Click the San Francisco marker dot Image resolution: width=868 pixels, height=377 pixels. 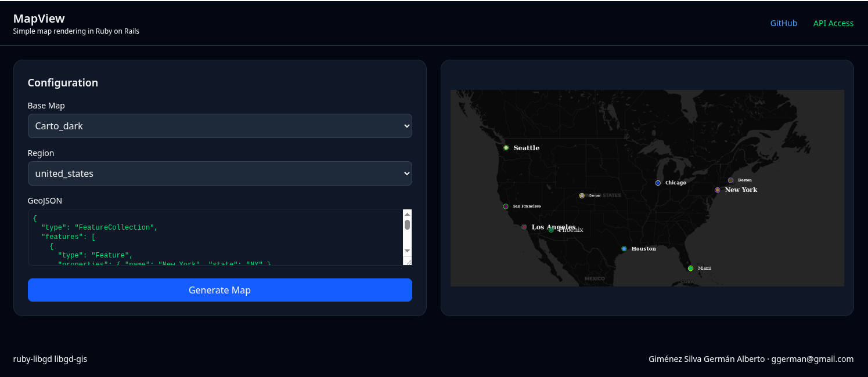[506, 206]
